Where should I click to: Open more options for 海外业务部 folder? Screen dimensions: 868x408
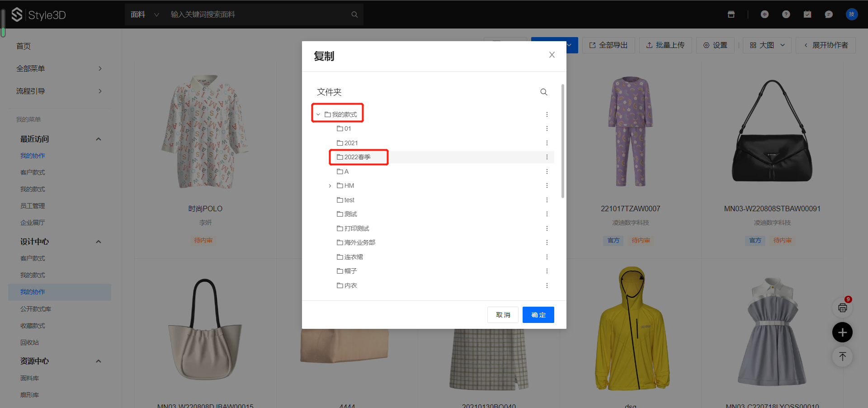(x=547, y=242)
